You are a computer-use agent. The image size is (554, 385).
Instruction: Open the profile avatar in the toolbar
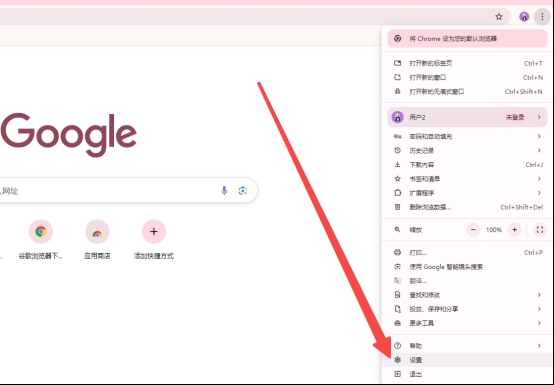tap(524, 17)
